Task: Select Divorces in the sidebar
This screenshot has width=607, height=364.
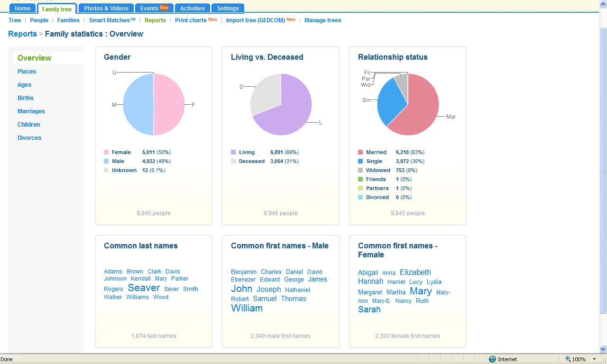Action: click(x=29, y=138)
